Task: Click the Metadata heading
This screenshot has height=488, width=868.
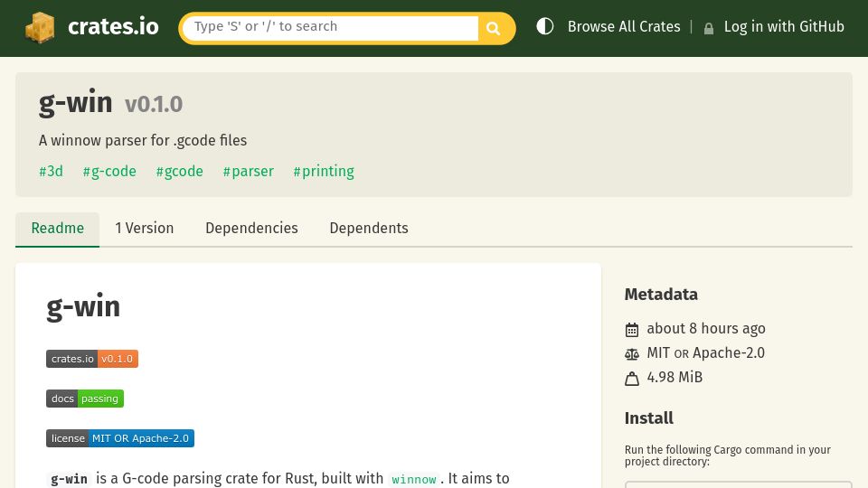Action: coord(661,295)
